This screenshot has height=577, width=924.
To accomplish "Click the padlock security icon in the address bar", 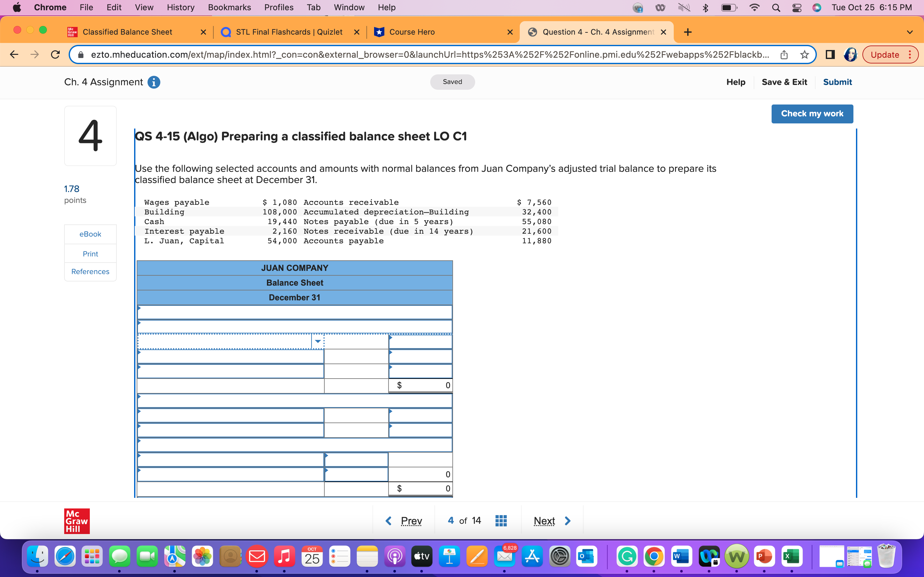I will [x=81, y=54].
